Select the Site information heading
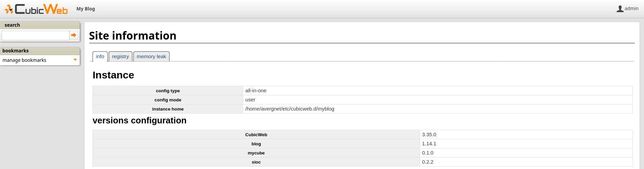The width and height of the screenshot is (644, 169). pos(133,35)
